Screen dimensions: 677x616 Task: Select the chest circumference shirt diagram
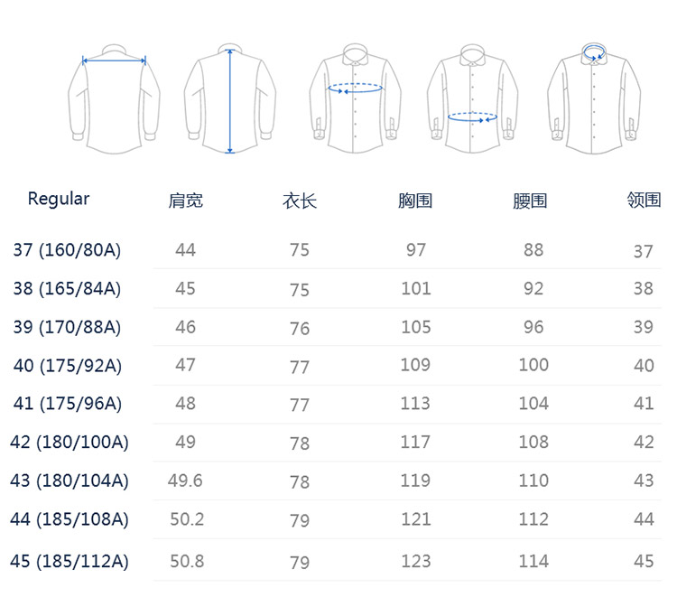[x=356, y=98]
